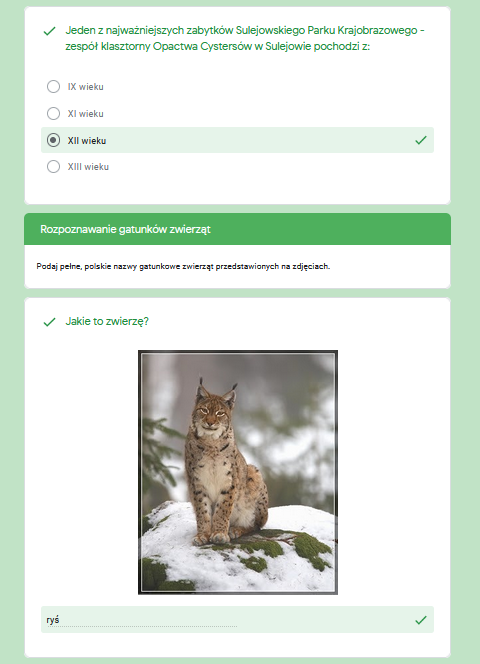The height and width of the screenshot is (664, 480).
Task: Choose the XIII wieku radio circle
Action: tap(53, 166)
